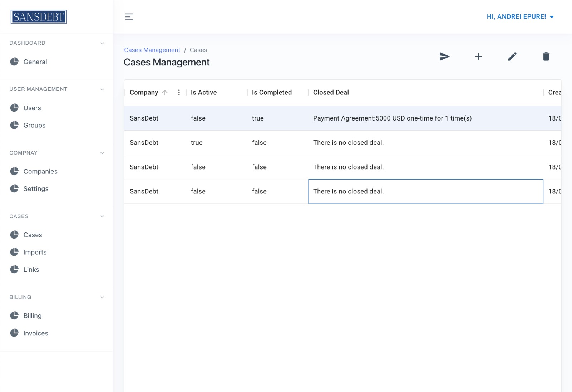Open Companies menu item
572x392 pixels.
40,172
